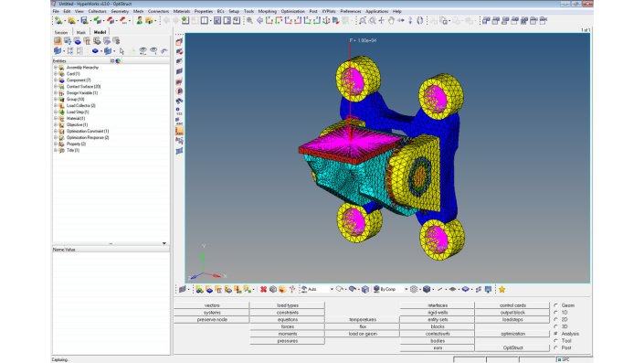Click the green user profile icon

140,20
